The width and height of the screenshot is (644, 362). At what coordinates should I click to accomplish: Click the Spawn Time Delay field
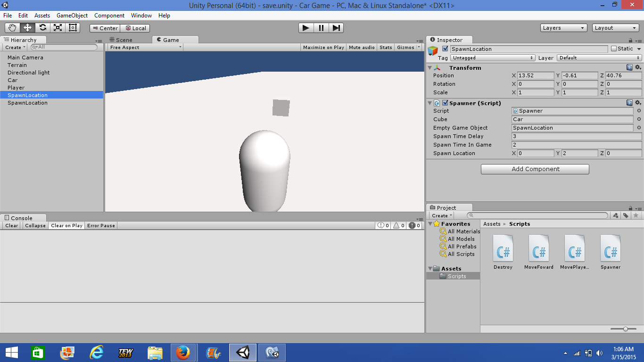[577, 136]
